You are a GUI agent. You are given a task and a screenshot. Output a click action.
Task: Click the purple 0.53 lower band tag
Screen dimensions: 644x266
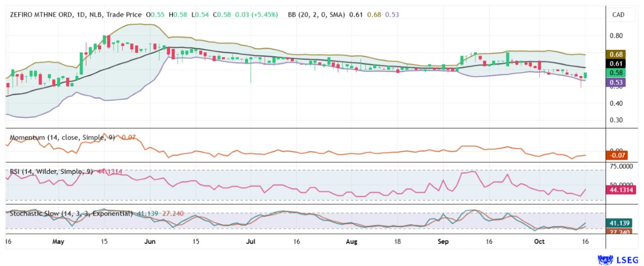click(x=616, y=82)
